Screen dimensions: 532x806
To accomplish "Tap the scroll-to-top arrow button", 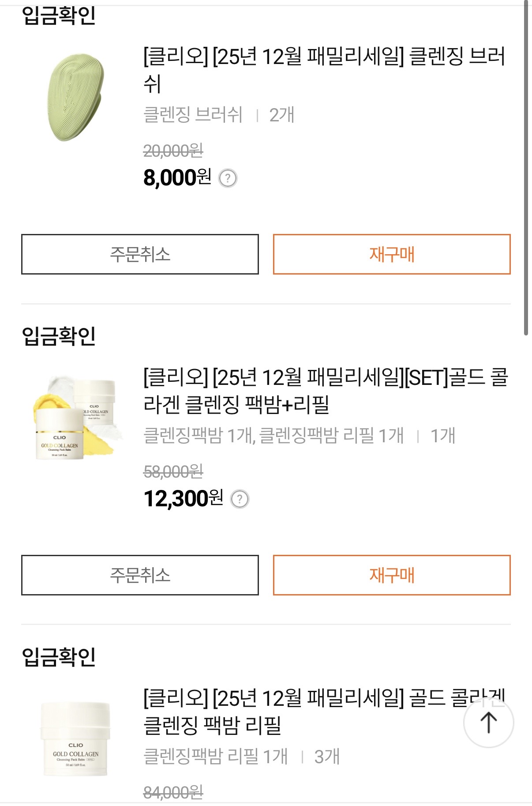I will (488, 723).
